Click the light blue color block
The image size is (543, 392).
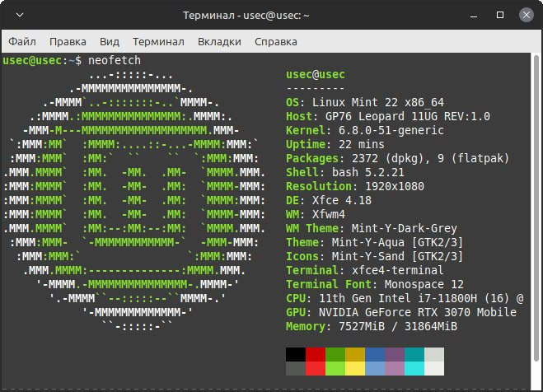pyautogui.click(x=375, y=368)
